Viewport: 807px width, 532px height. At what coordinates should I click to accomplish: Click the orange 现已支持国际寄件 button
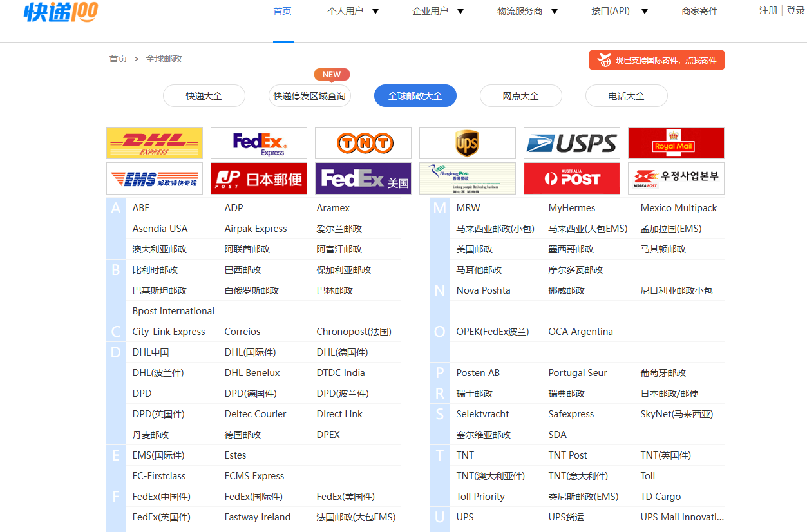[656, 60]
